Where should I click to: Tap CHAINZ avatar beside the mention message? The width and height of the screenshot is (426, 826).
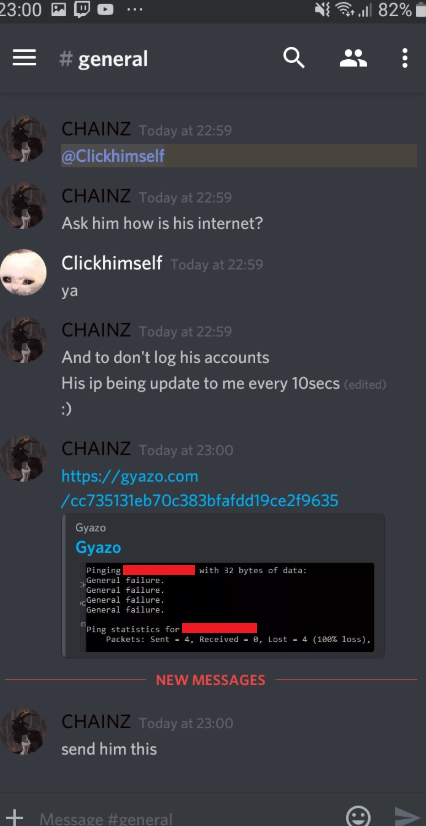[x=23, y=139]
